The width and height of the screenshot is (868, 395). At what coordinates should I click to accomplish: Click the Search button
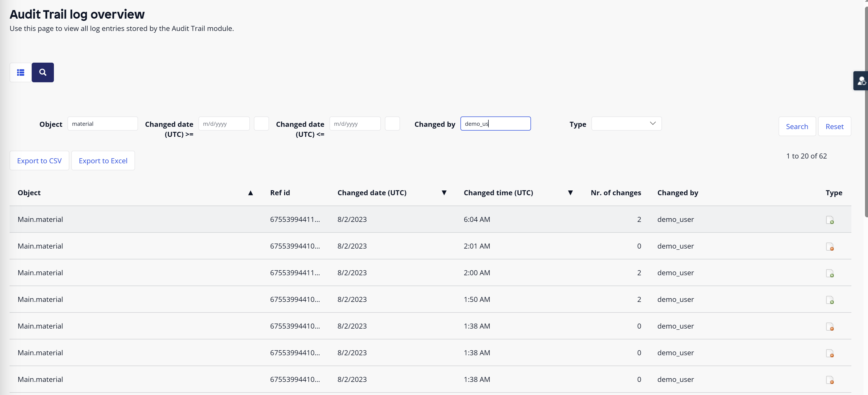797,127
